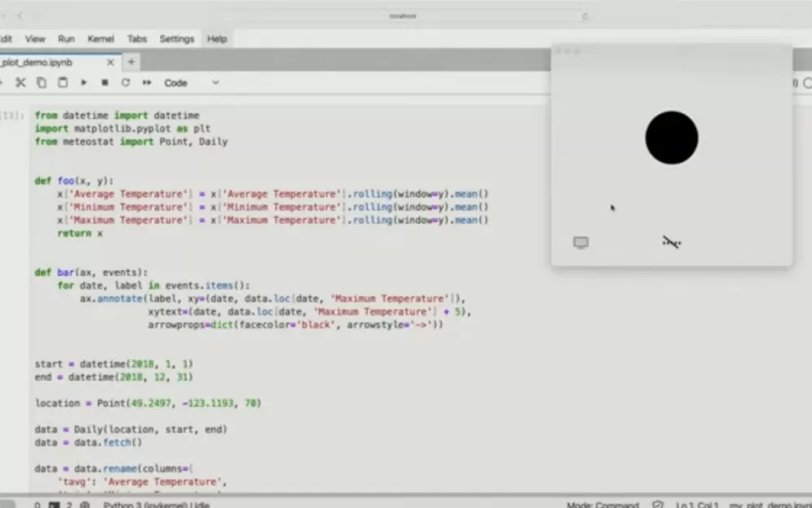Copy the selected notebook cell
812x508 pixels.
click(41, 83)
